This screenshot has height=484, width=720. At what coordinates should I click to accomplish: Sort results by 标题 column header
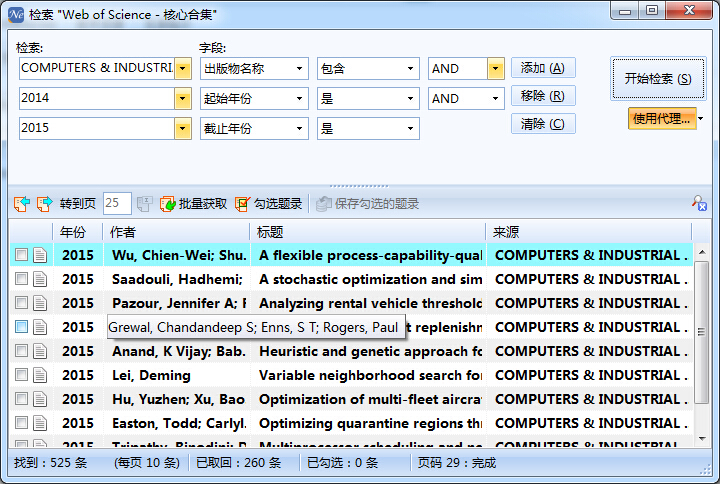tap(367, 232)
